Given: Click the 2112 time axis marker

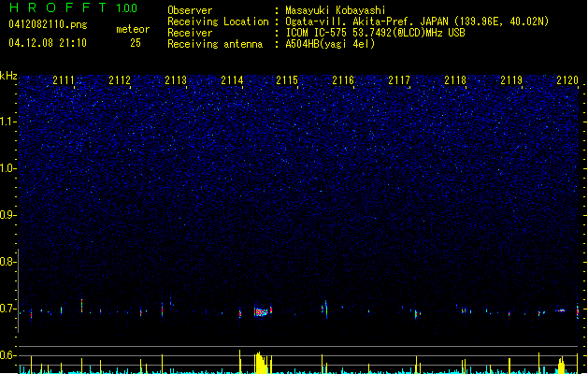Looking at the screenshot, I should point(120,79).
